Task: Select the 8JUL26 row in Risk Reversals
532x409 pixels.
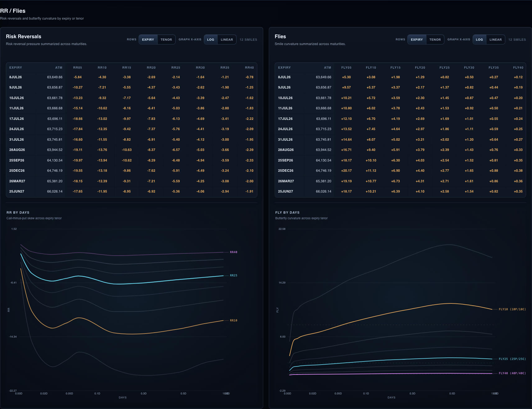Action: coord(131,77)
